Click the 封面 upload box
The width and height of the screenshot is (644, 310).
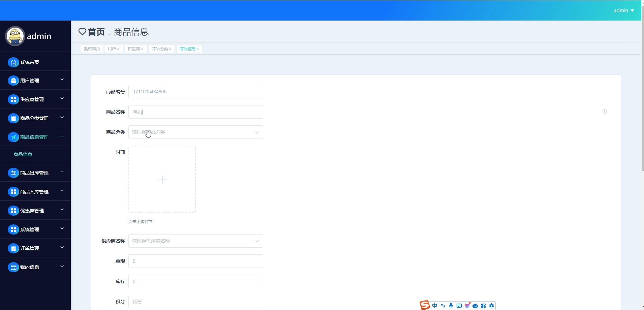point(162,179)
